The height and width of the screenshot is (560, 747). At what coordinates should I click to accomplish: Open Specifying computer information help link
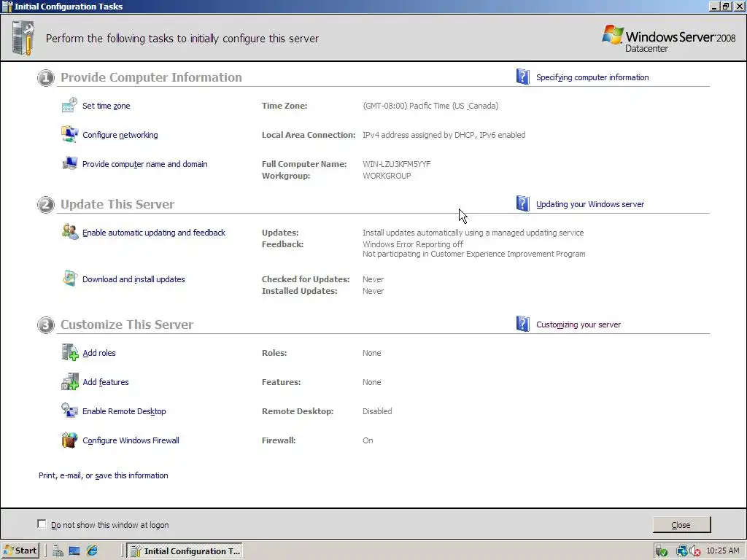pyautogui.click(x=592, y=77)
